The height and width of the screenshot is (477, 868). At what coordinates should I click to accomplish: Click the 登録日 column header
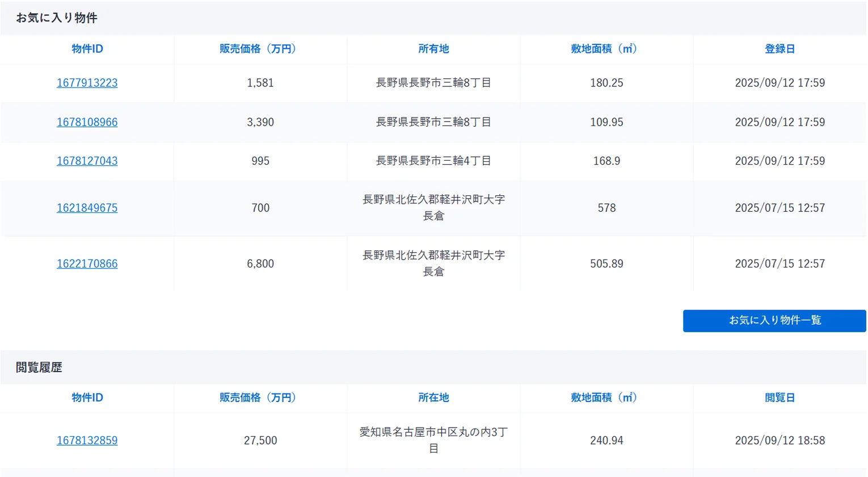(x=779, y=49)
